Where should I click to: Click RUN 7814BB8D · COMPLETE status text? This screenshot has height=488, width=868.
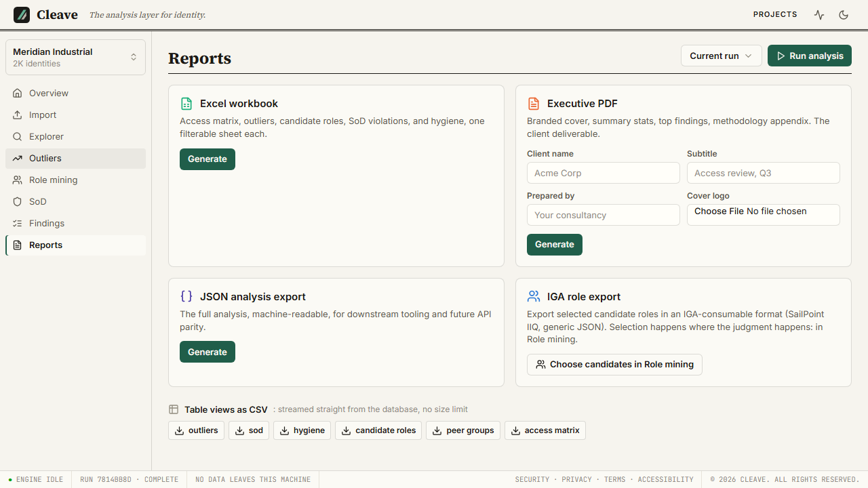tap(129, 479)
